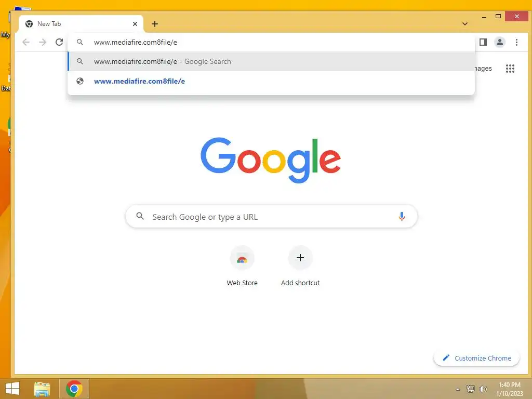Click the Google logo
The width and height of the screenshot is (532, 399).
[x=270, y=160]
